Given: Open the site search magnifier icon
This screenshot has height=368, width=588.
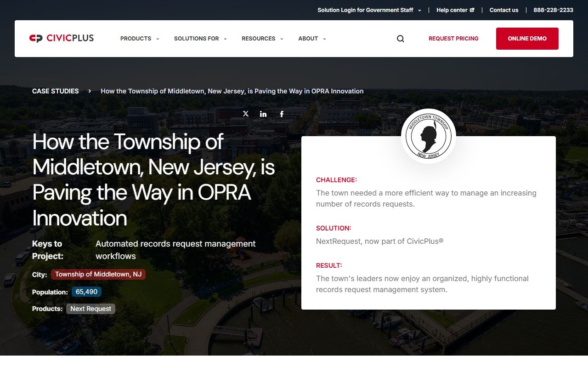Looking at the screenshot, I should tap(401, 39).
